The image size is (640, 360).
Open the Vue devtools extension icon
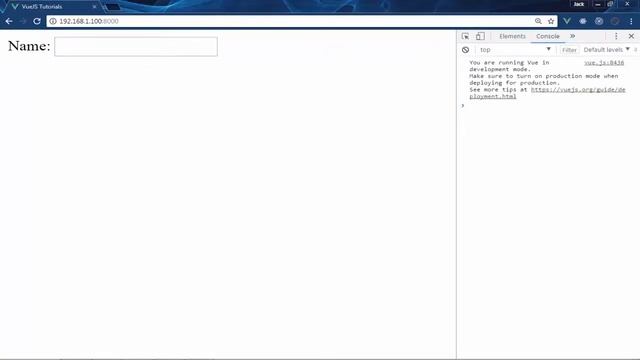point(567,21)
